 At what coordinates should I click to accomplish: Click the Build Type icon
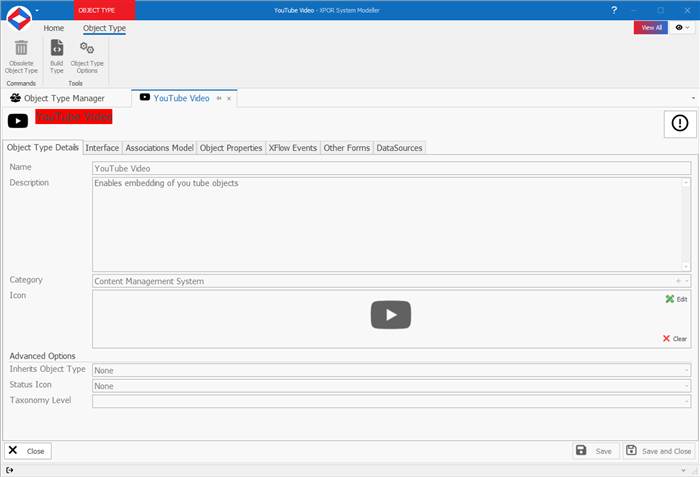coord(57,48)
